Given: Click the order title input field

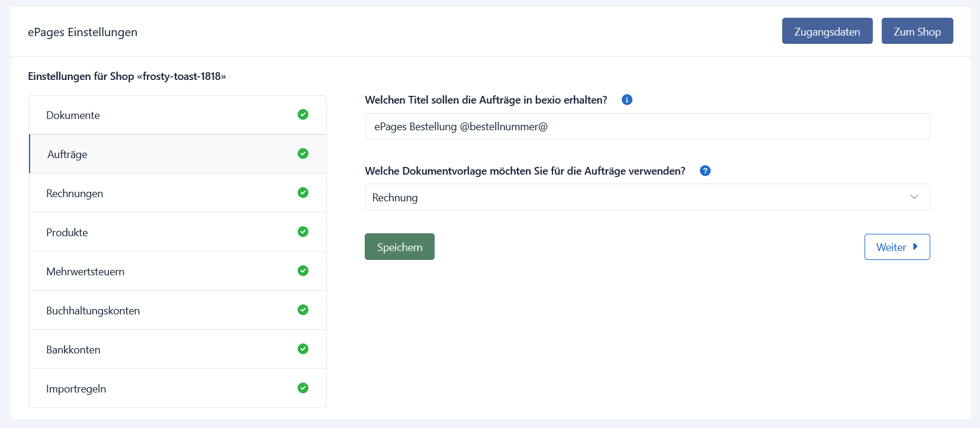Looking at the screenshot, I should click(647, 126).
